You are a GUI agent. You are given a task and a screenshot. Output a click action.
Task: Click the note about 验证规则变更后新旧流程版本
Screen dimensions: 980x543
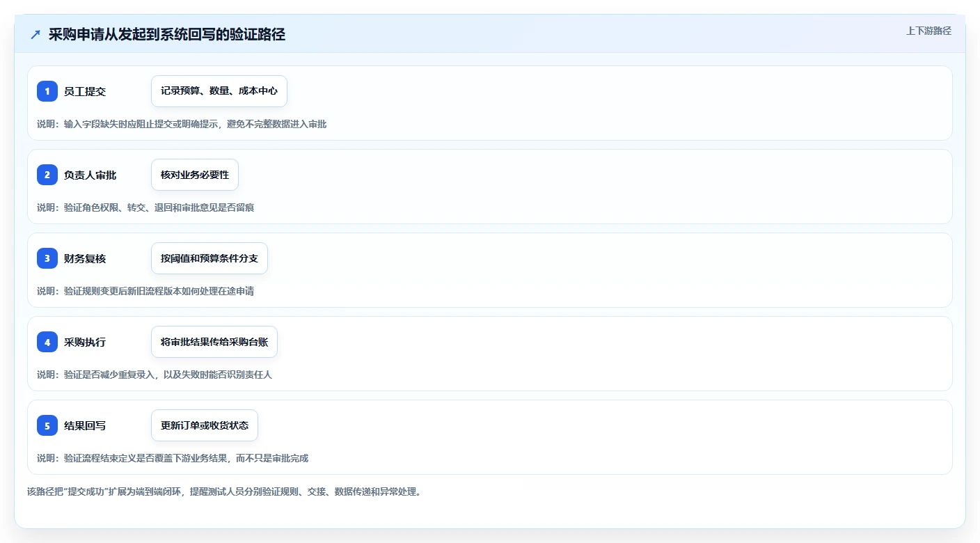145,291
